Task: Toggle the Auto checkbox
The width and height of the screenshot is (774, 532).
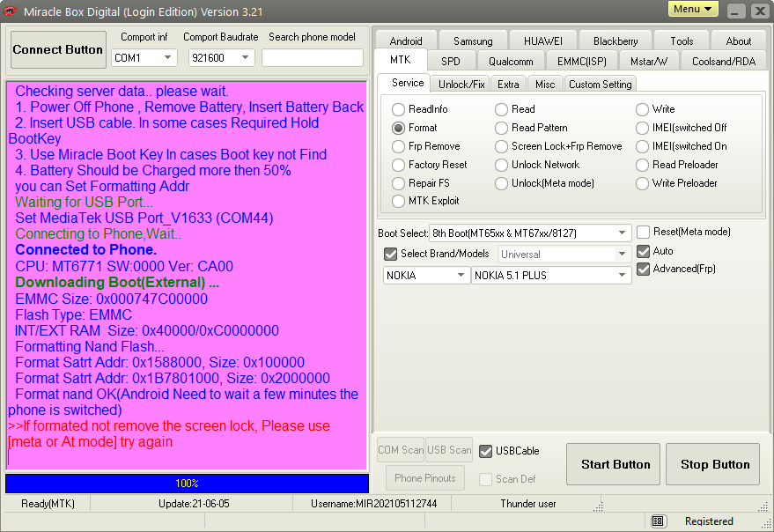Action: [643, 251]
